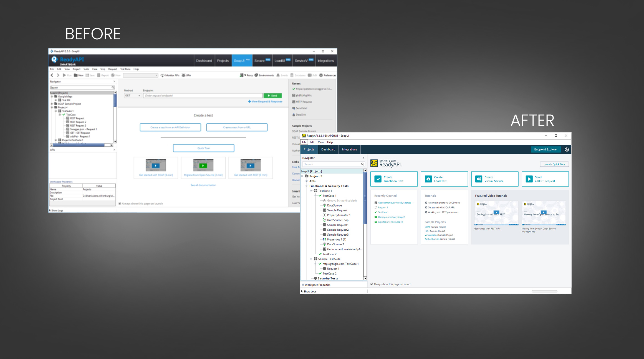The image size is (644, 359).
Task: Click the back arrow in BEFORE toolbar
Action: tap(52, 75)
